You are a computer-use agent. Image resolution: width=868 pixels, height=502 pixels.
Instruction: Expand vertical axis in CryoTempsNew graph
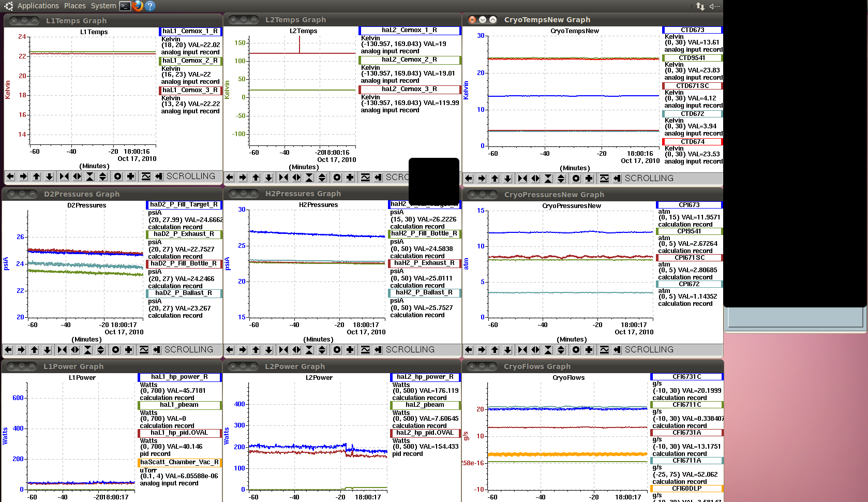561,179
